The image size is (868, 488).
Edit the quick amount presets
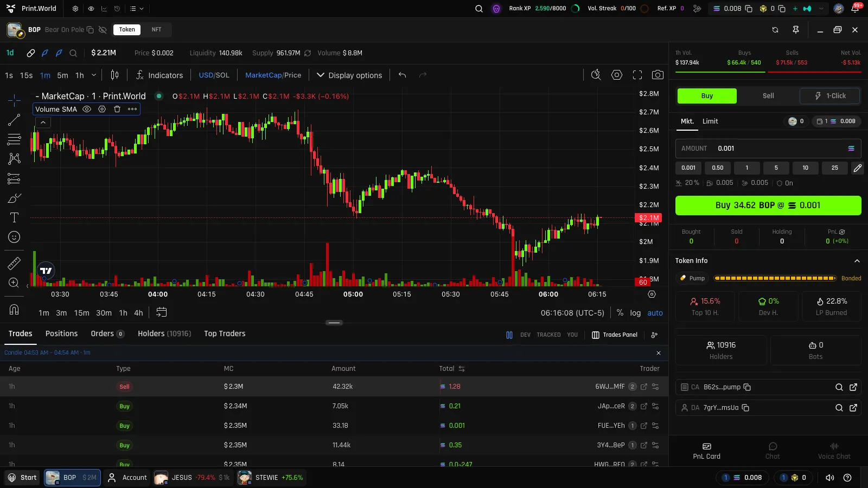point(857,168)
